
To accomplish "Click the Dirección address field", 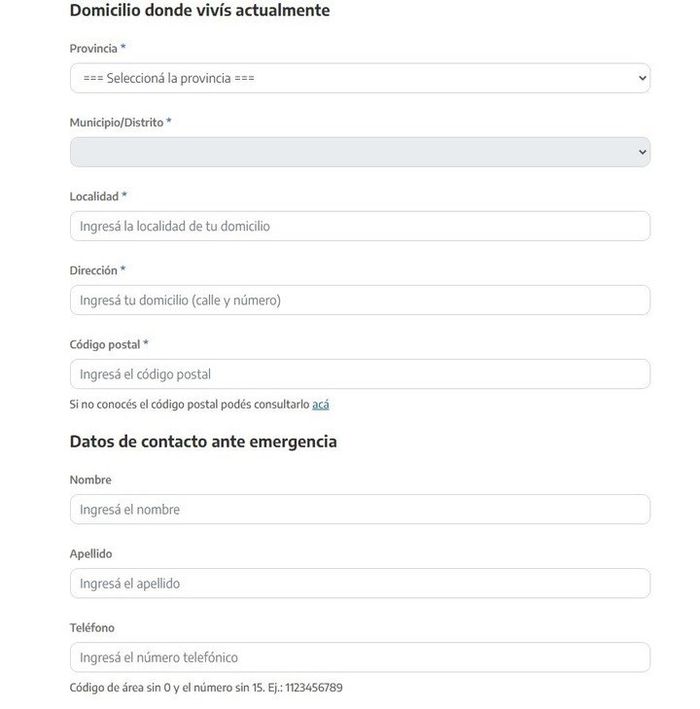I will [x=360, y=300].
